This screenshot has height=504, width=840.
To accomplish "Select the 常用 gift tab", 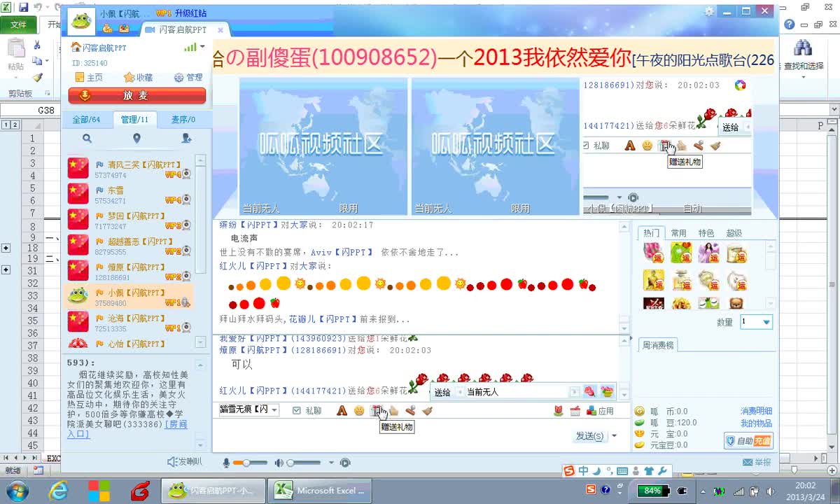I will [678, 233].
